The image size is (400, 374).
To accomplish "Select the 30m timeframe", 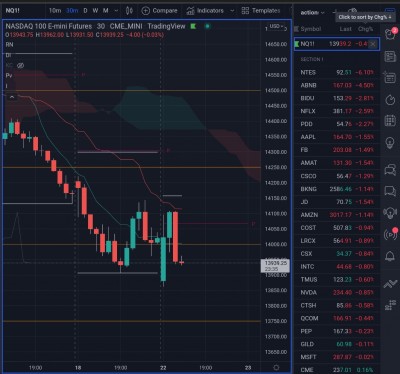I will (x=72, y=11).
